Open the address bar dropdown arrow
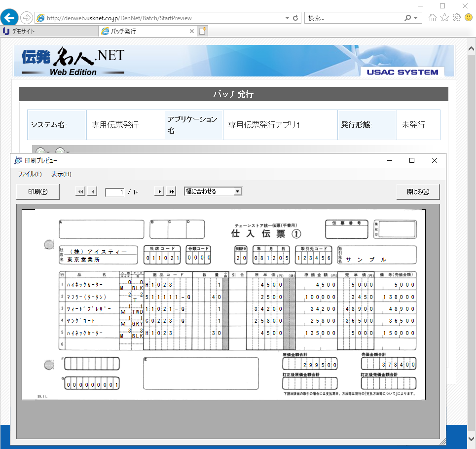476x449 pixels. [x=287, y=18]
